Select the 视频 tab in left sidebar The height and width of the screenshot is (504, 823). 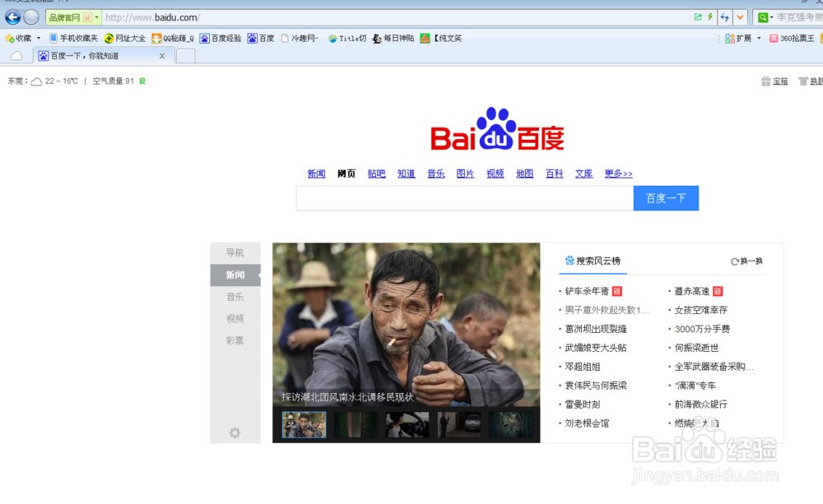235,319
